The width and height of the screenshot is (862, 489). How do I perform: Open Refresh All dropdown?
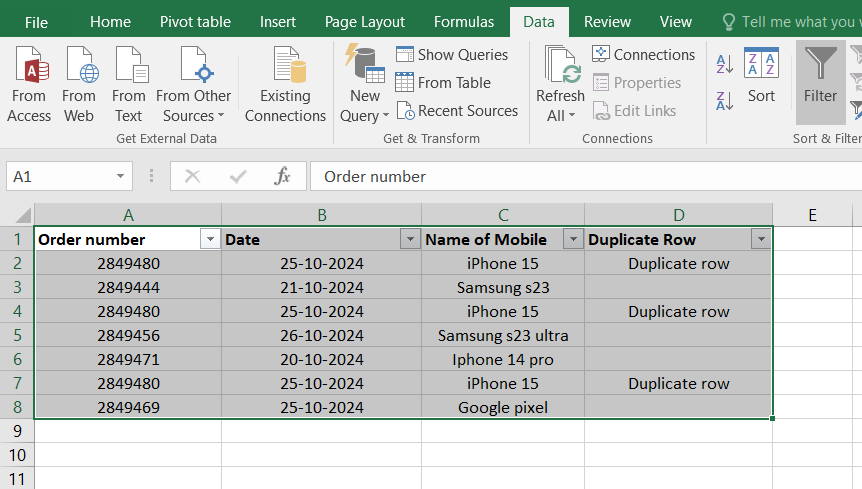click(560, 85)
